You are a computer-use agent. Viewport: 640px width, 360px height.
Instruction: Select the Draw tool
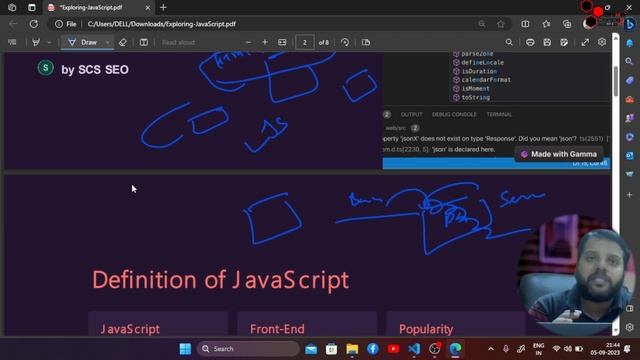click(83, 42)
